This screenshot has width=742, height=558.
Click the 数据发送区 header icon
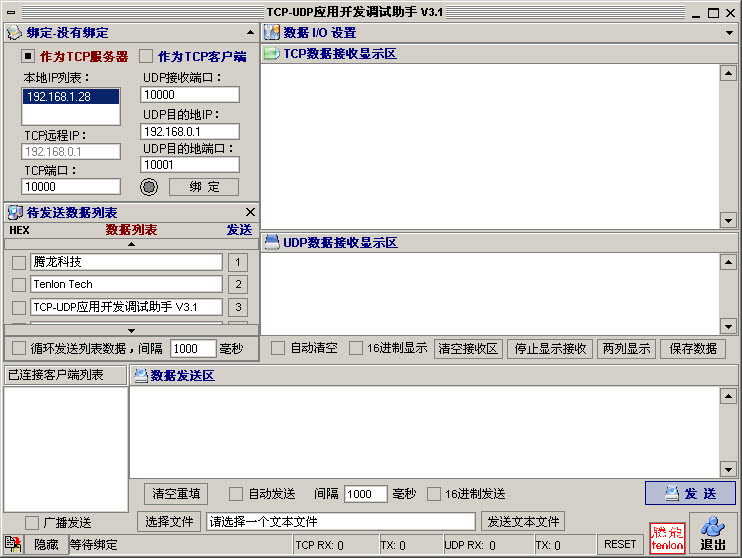(x=141, y=375)
